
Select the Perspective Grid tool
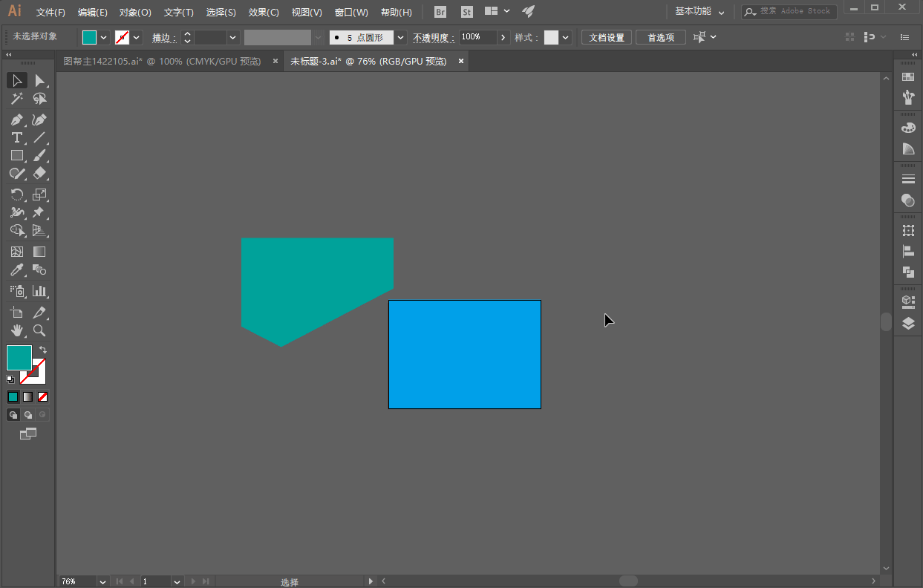click(39, 230)
